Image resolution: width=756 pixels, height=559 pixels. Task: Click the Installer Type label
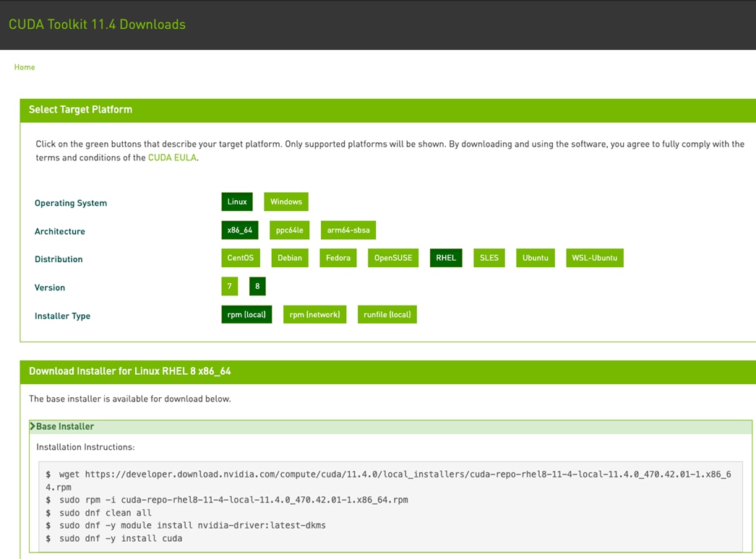point(62,316)
